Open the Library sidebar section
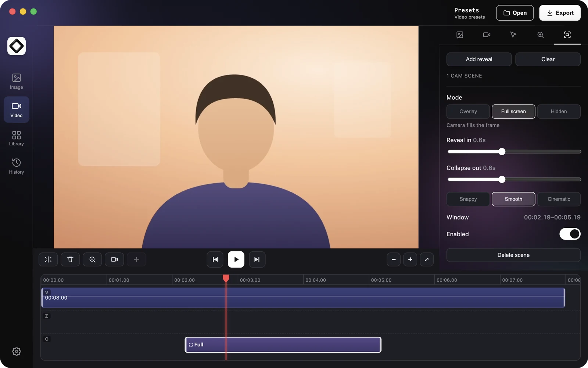 click(16, 138)
